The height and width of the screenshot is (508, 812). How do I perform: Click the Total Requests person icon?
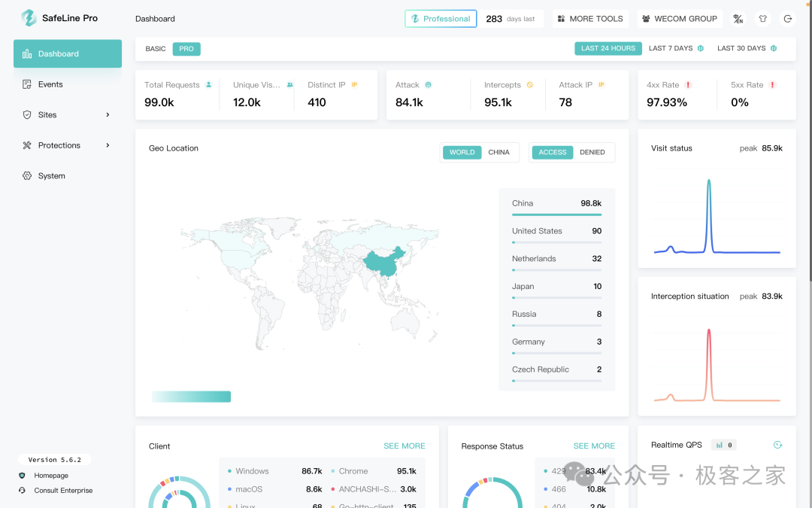pyautogui.click(x=209, y=85)
